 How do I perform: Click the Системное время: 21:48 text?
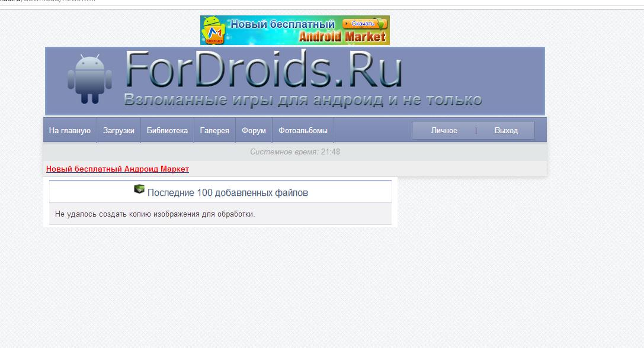[x=295, y=152]
